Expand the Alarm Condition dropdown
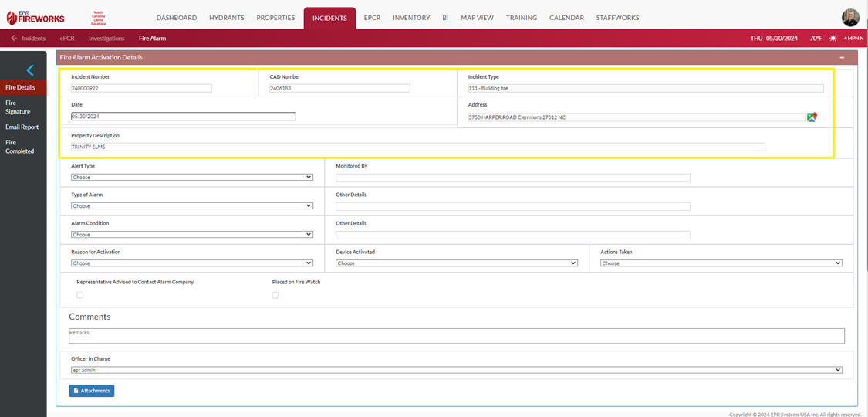868x417 pixels. point(192,234)
